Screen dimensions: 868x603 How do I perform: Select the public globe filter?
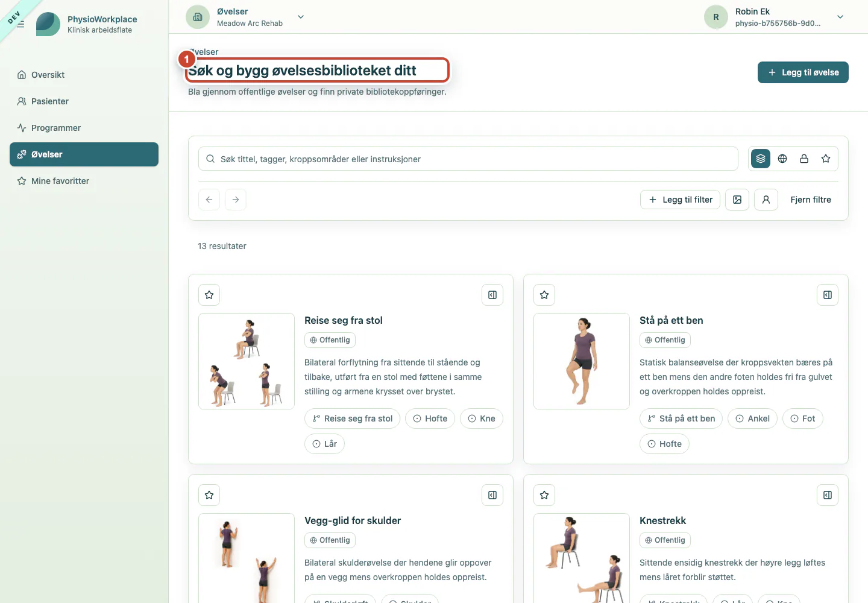click(782, 159)
